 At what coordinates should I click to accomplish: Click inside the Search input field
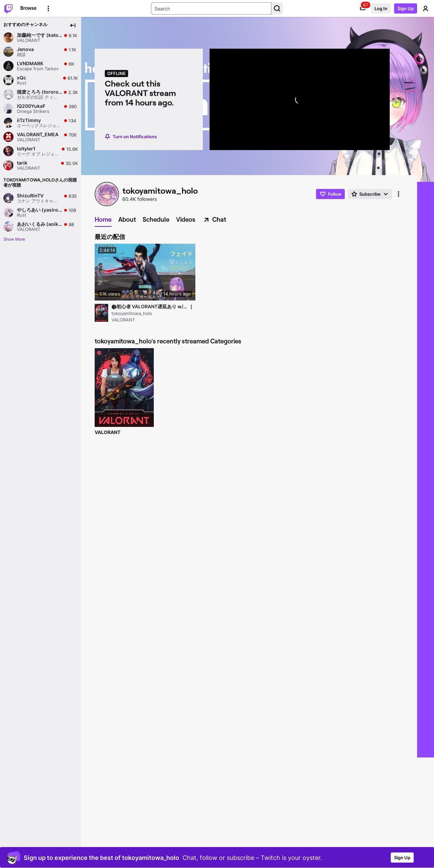(x=211, y=8)
